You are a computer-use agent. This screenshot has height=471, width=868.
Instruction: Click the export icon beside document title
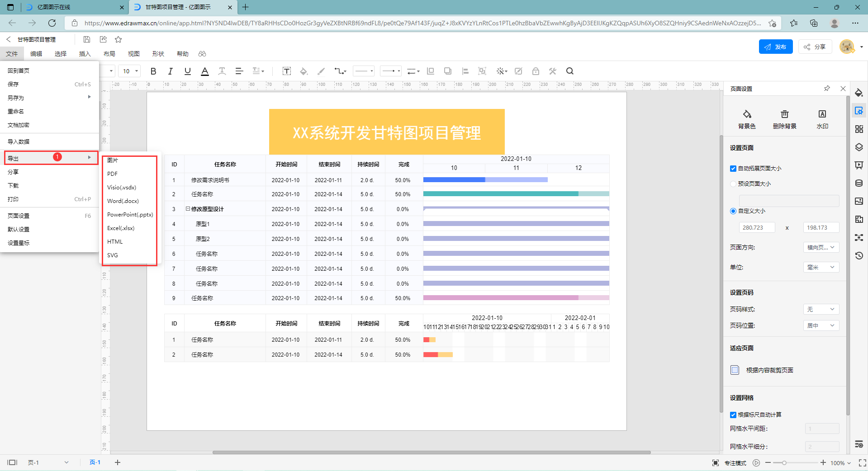(103, 39)
